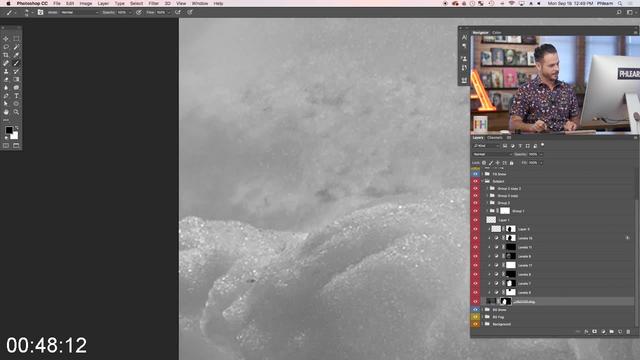640x360 pixels.
Task: Toggle visibility of Group 1
Action: coord(475,211)
